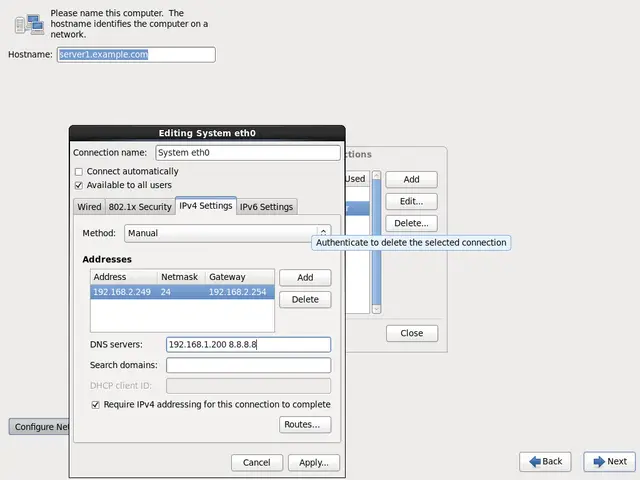This screenshot has height=480, width=640.
Task: Open the Routes... dialog
Action: click(305, 424)
